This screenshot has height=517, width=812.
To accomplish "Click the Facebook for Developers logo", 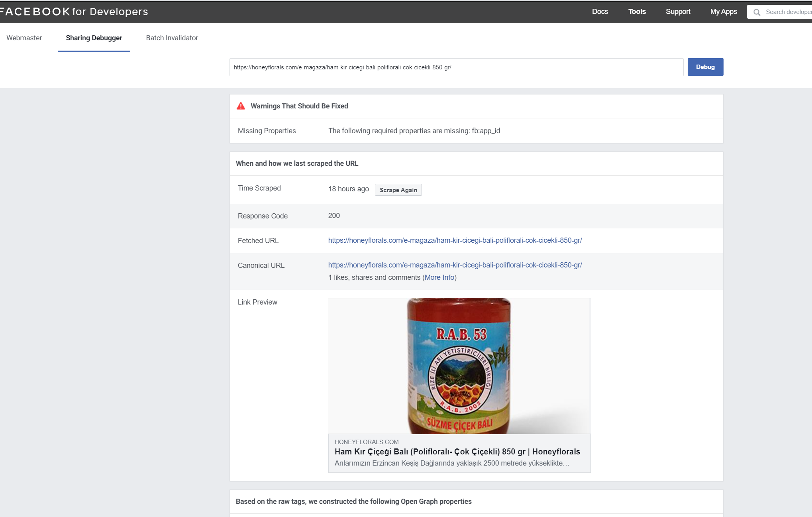I will point(74,12).
